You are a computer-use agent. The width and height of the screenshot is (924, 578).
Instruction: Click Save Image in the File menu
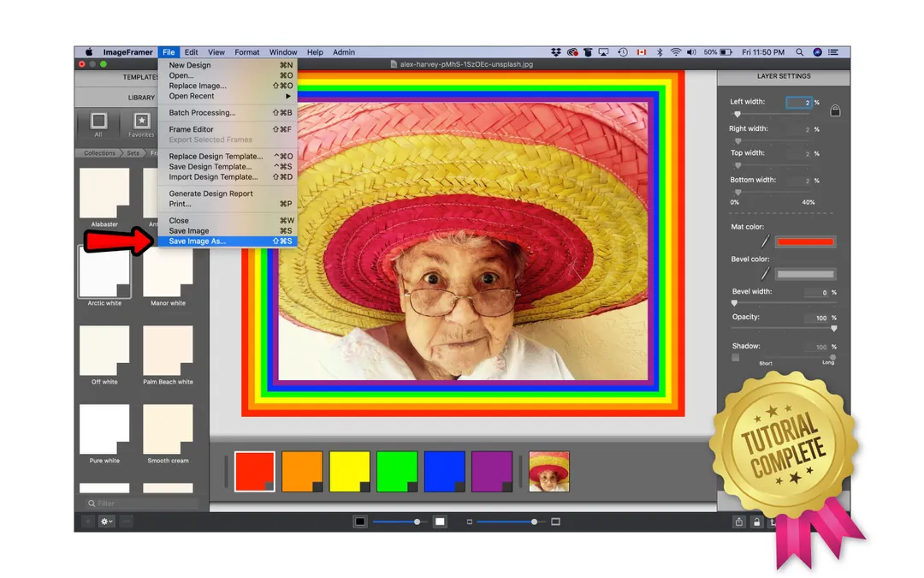(228, 230)
